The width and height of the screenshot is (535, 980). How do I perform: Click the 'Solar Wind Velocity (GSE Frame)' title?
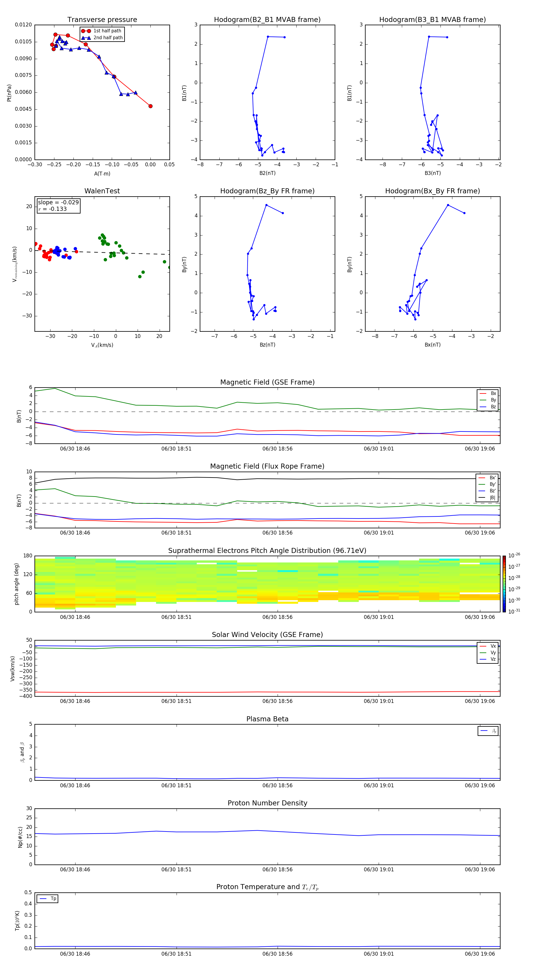pyautogui.click(x=267, y=635)
